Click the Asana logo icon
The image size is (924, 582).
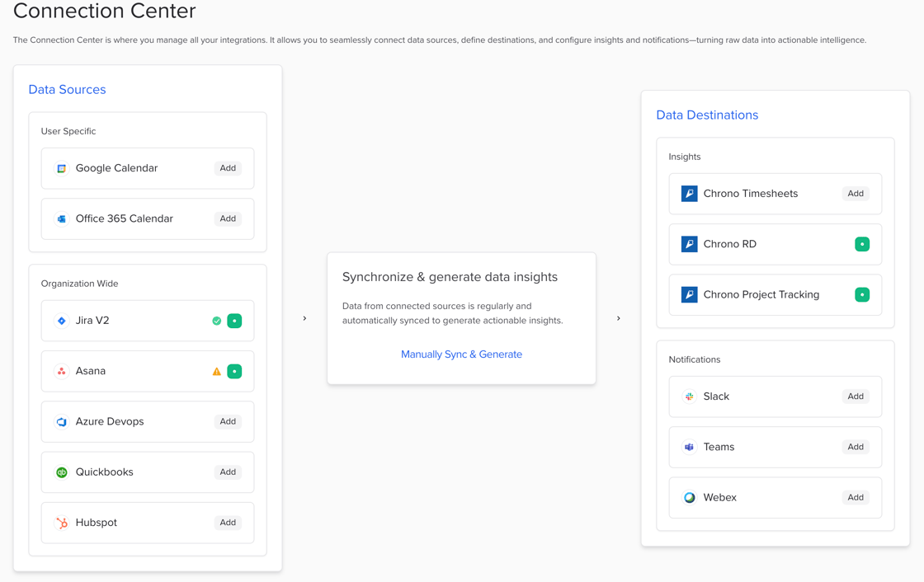[61, 372]
